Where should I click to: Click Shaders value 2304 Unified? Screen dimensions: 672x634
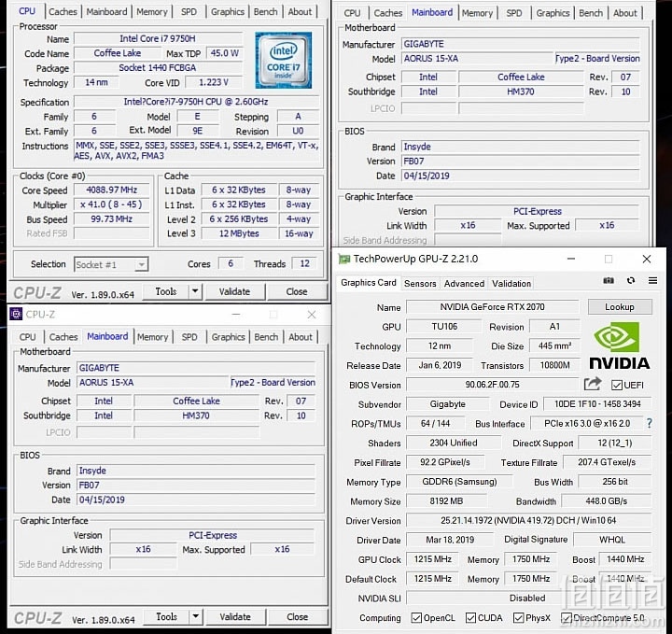[454, 443]
